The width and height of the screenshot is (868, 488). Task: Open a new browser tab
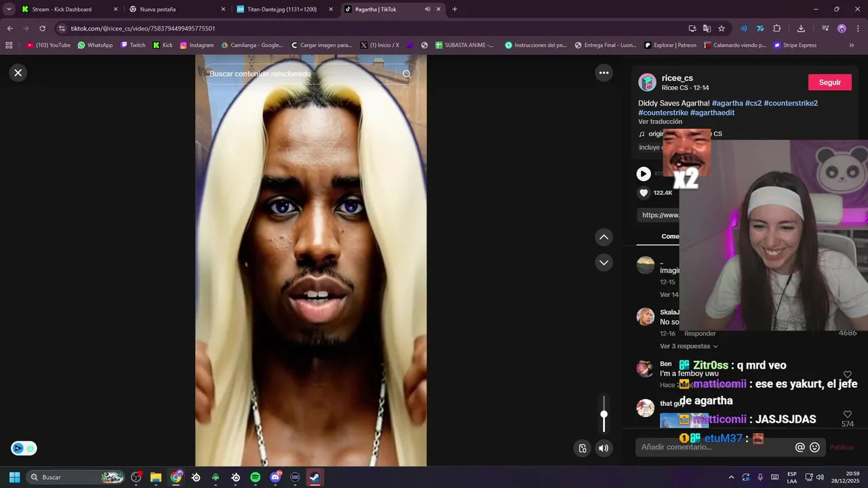[454, 9]
